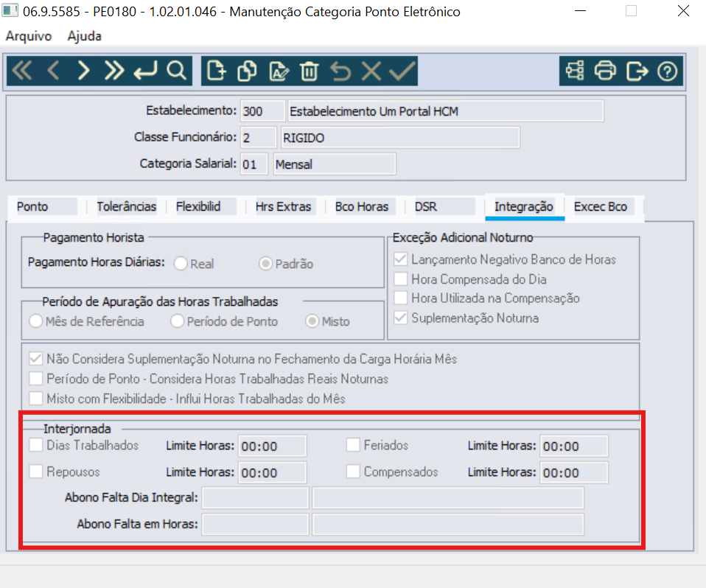
Task: Toggle Período de Ponto Considera Horas checkbox
Action: click(x=35, y=379)
